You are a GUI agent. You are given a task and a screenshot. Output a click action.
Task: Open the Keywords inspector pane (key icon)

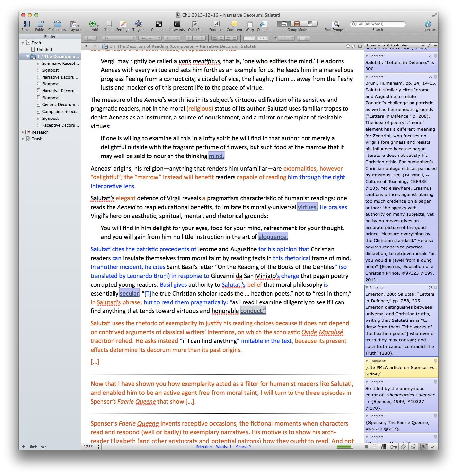pyautogui.click(x=394, y=447)
